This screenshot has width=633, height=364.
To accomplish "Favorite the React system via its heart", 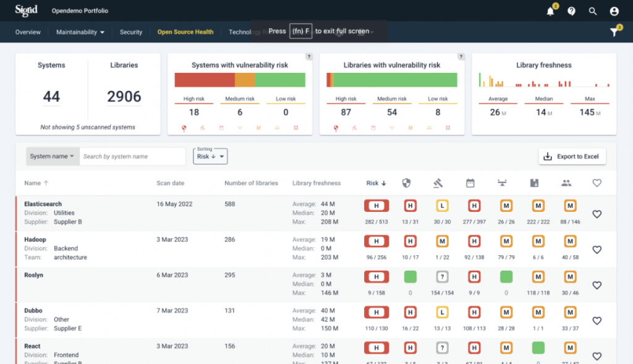I will click(x=597, y=356).
